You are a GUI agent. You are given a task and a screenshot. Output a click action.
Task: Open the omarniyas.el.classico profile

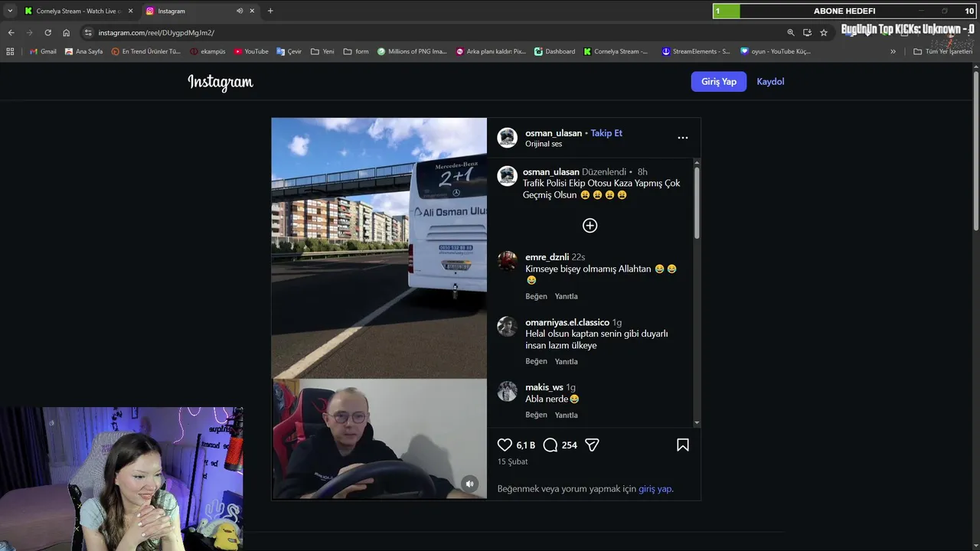(x=567, y=322)
